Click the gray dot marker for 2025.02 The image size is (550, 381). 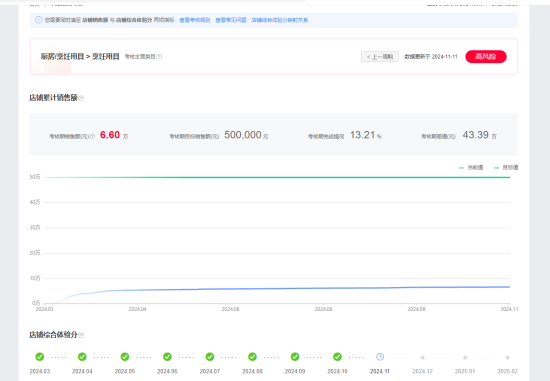tap(508, 357)
